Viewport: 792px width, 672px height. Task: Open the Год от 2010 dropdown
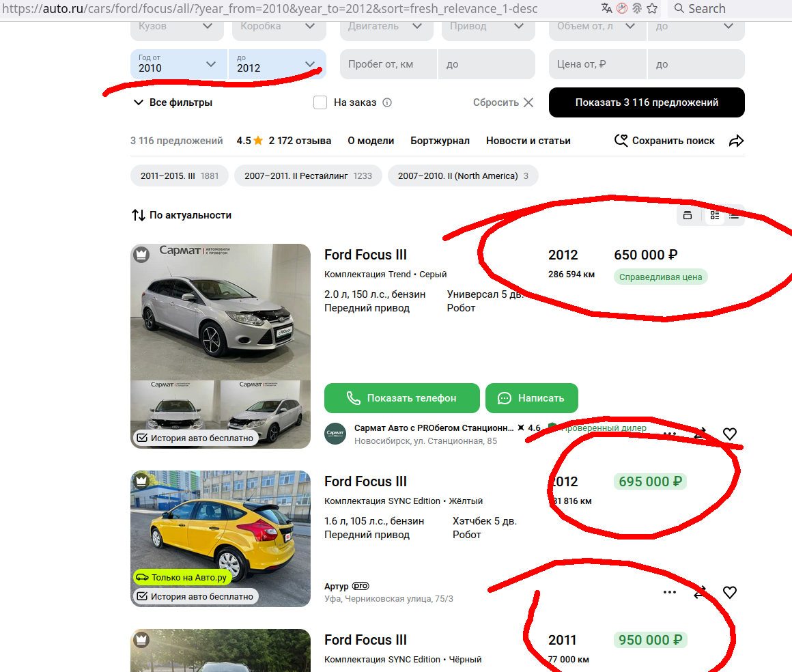[178, 64]
